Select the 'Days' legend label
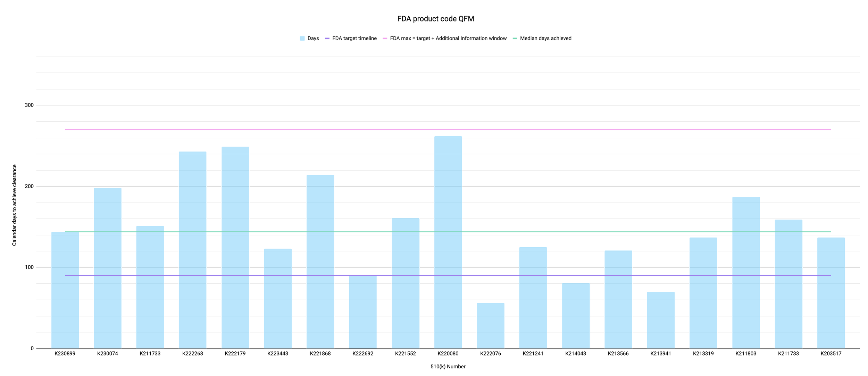Viewport: 868px width, 376px height. pyautogui.click(x=313, y=39)
